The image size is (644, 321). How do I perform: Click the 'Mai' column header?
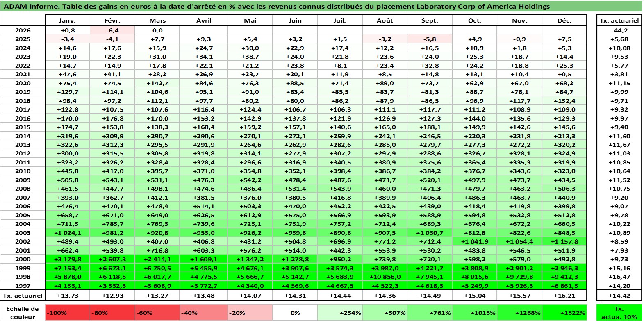click(x=250, y=20)
